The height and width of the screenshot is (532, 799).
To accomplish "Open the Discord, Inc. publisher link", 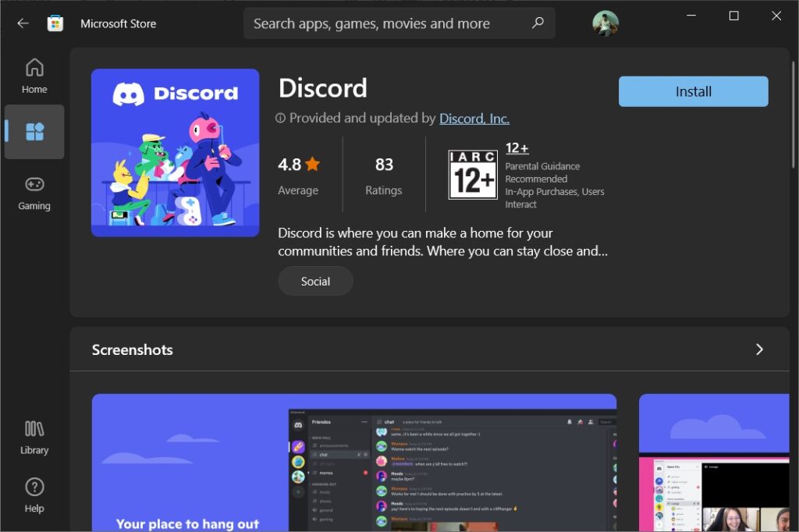I will [x=474, y=119].
